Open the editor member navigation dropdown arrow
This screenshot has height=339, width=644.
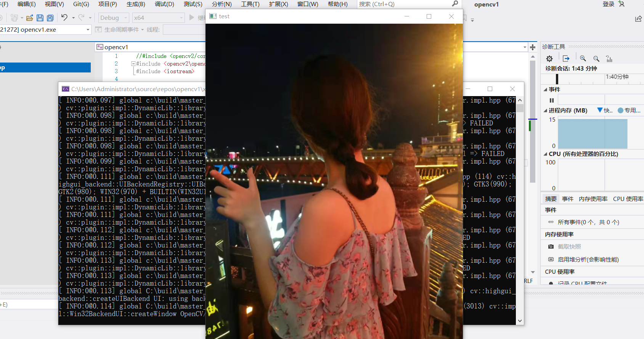(525, 47)
